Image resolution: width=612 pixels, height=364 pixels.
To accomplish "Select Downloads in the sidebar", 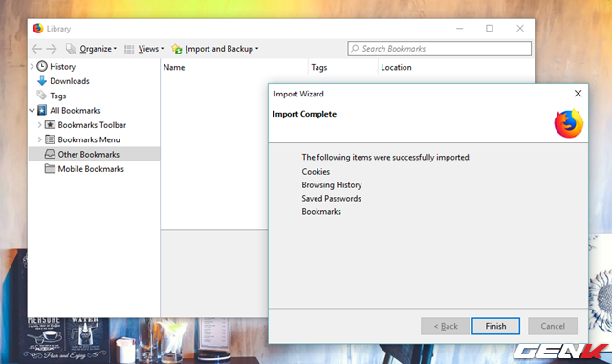I will [x=70, y=81].
